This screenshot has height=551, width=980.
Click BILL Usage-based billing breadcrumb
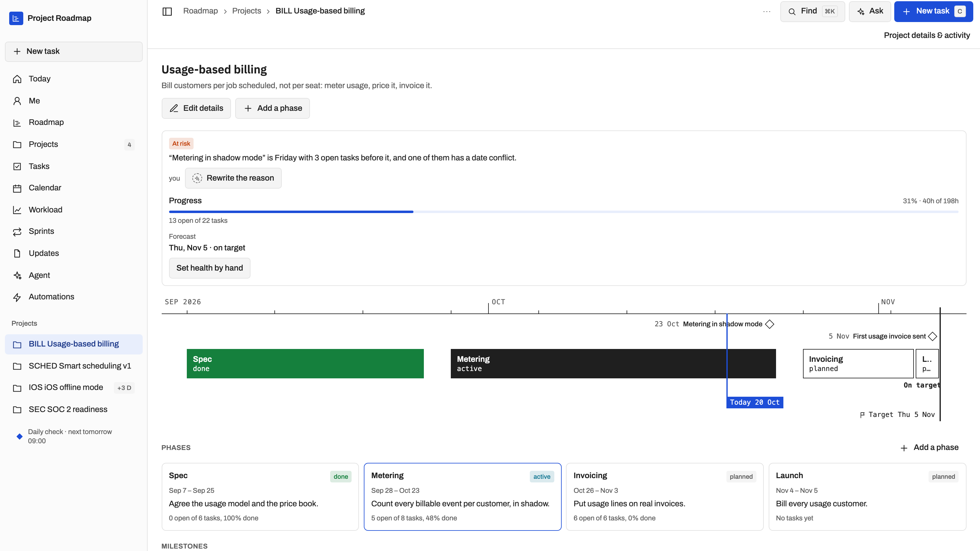coord(320,11)
